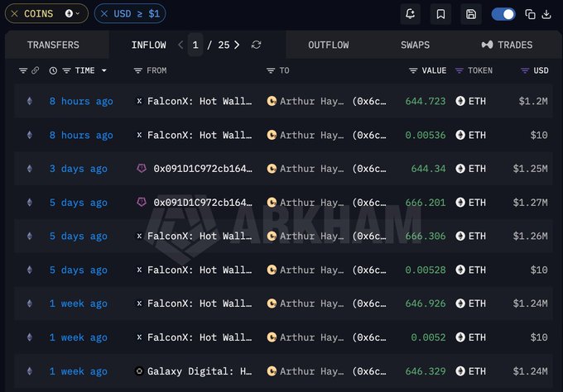Click the Arthur Hayes avatar in 666.201 row
The image size is (563, 392).
(272, 203)
